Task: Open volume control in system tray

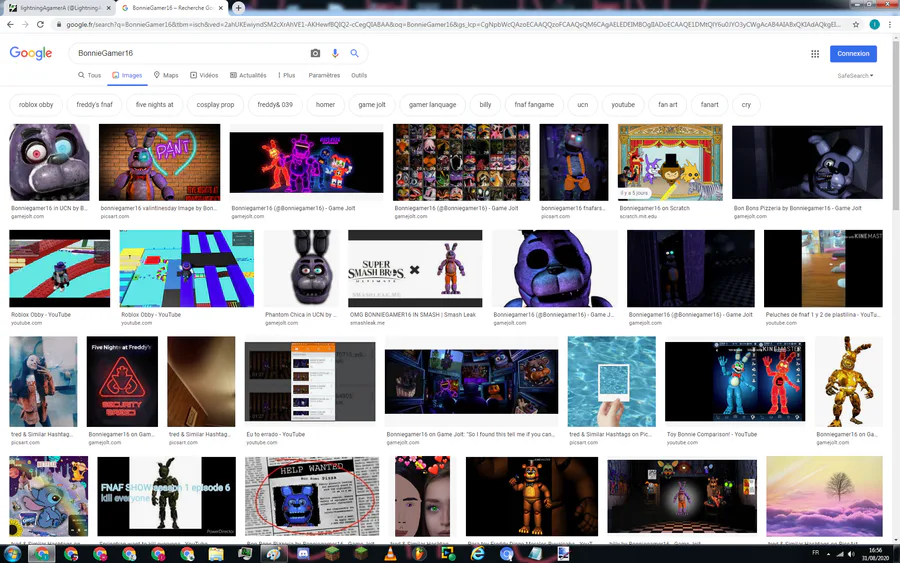Action: click(851, 554)
